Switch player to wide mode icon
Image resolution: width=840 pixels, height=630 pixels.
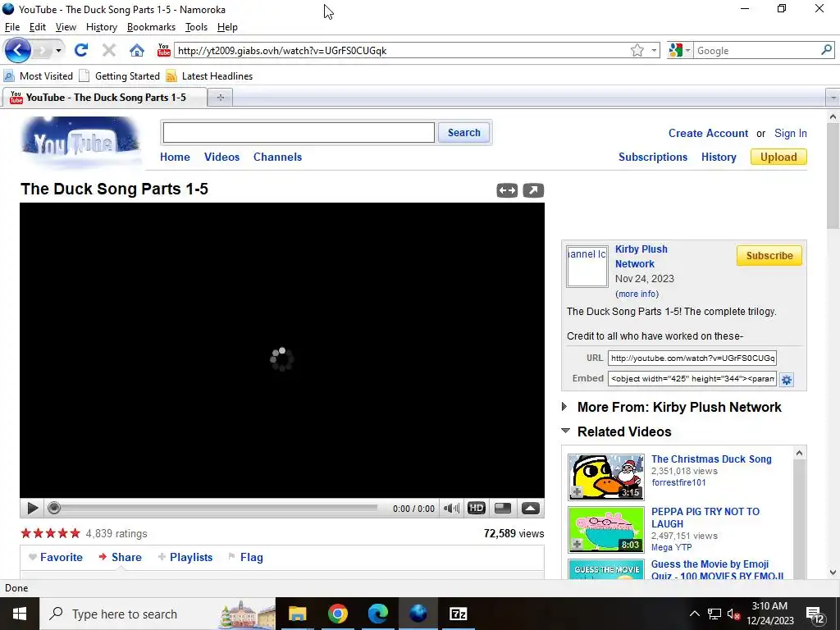click(x=507, y=190)
